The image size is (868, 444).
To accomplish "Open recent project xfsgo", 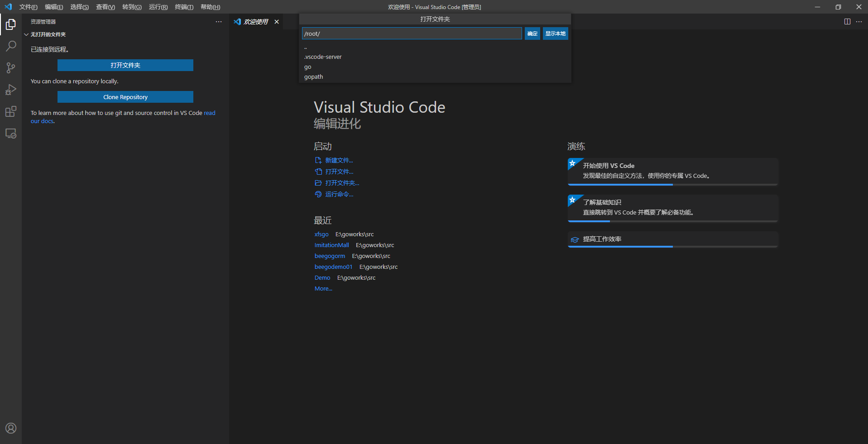I will pos(321,234).
